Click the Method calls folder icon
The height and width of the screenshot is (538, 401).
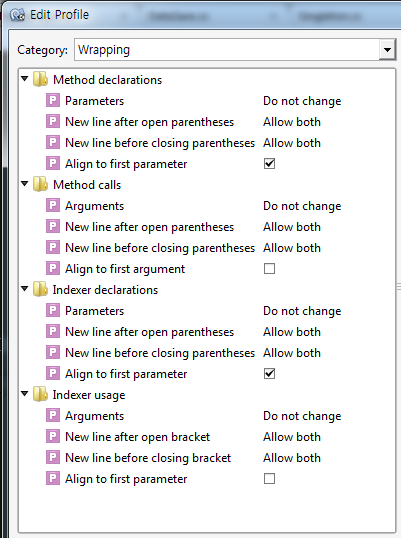(x=40, y=185)
